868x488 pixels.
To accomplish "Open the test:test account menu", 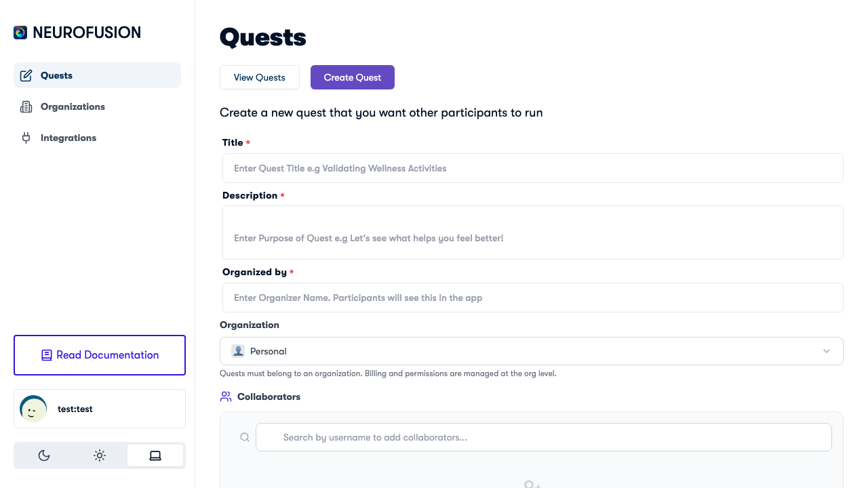I will (99, 409).
